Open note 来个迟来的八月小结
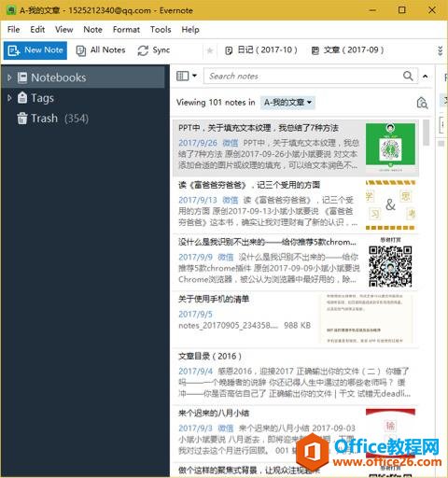 [296, 434]
